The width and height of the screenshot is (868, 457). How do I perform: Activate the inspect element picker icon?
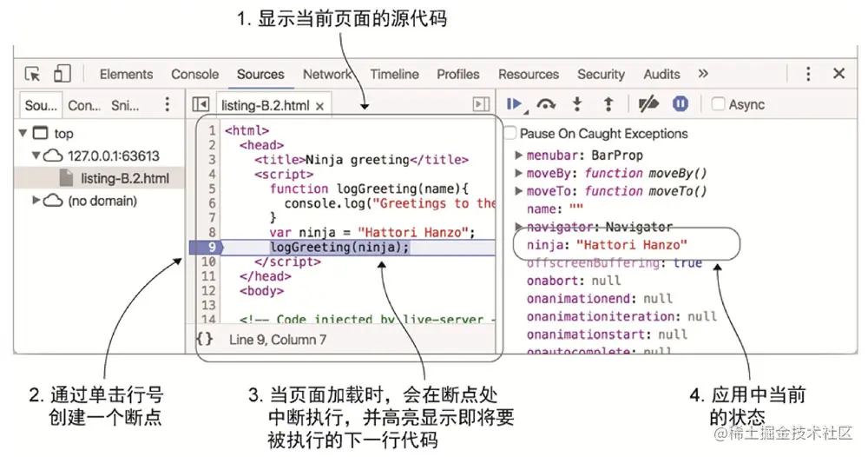(32, 74)
